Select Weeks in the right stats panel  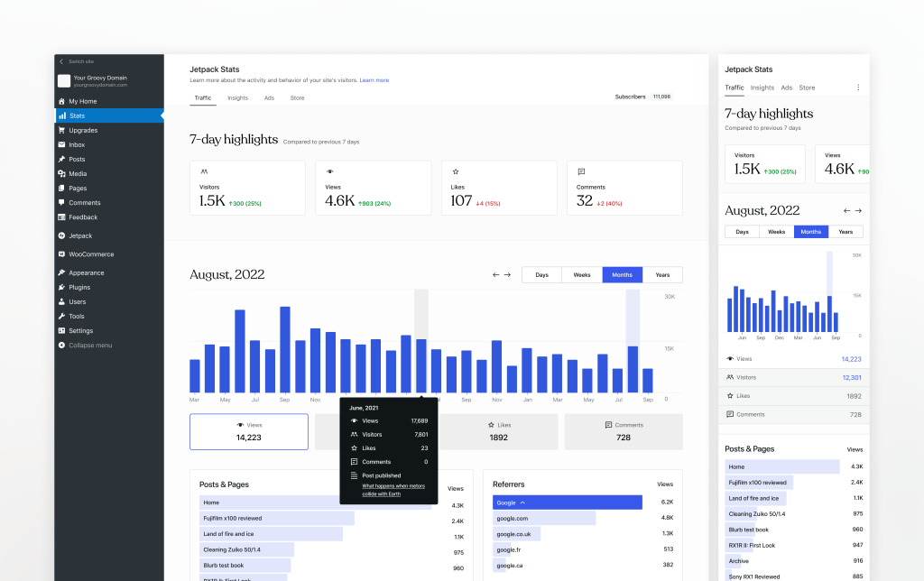pos(775,231)
